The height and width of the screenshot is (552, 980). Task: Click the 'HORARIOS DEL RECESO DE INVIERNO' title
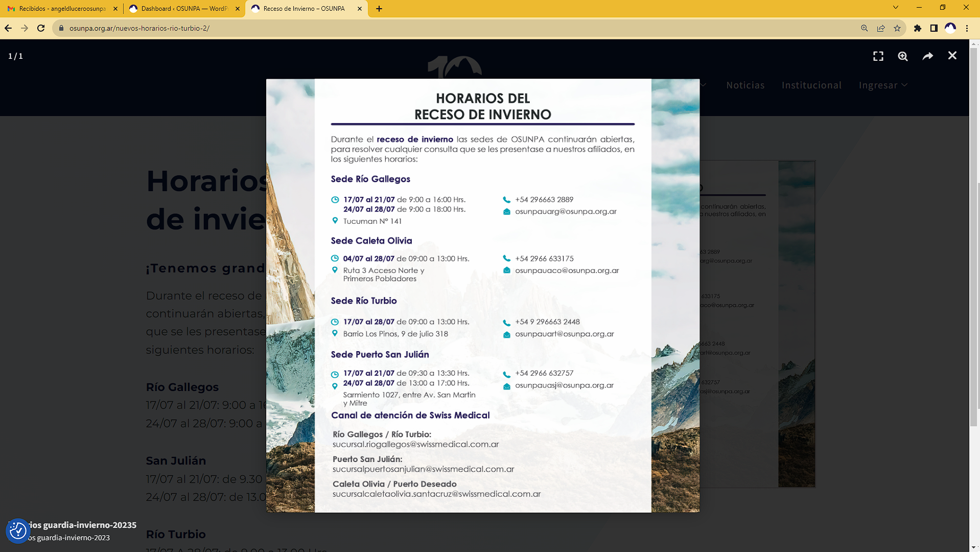483,106
